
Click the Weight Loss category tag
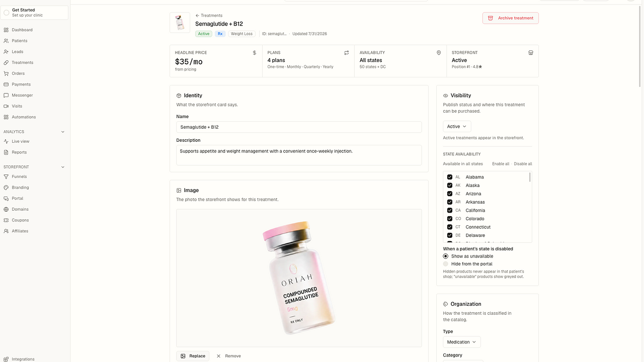[242, 34]
